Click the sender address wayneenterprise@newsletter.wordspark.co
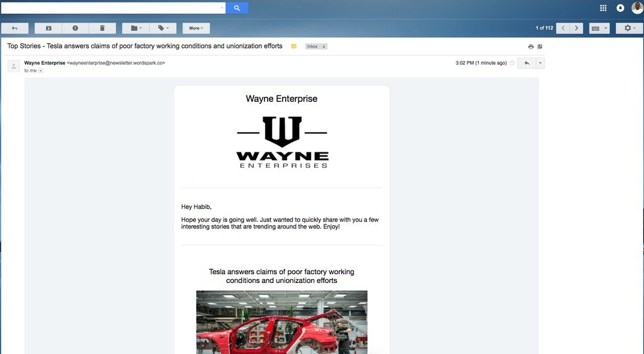This screenshot has width=644, height=354. pos(116,63)
